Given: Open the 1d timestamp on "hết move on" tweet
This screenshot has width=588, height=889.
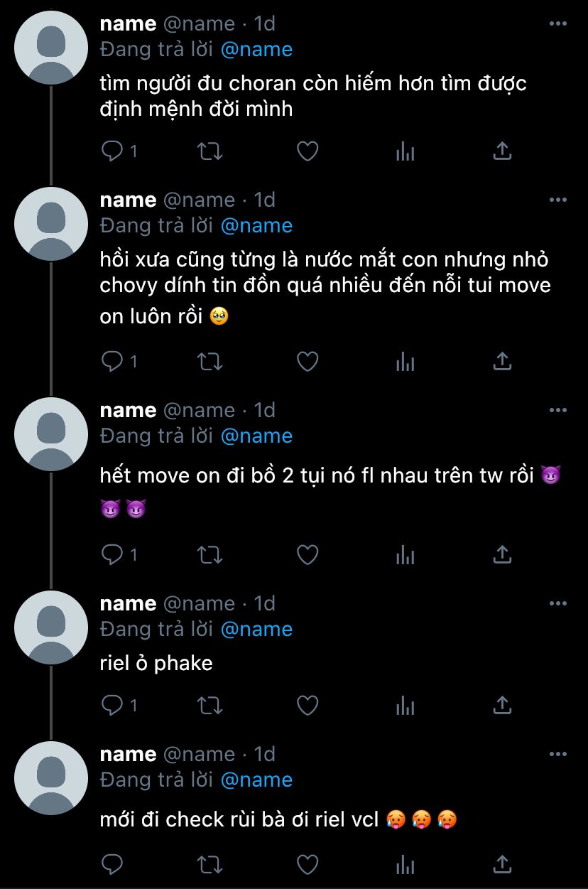Looking at the screenshot, I should (265, 410).
